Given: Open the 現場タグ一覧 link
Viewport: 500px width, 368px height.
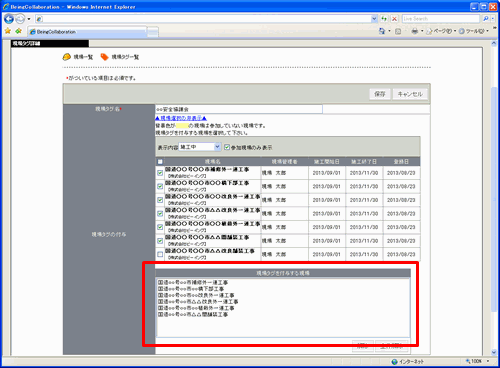Looking at the screenshot, I should click(x=125, y=57).
